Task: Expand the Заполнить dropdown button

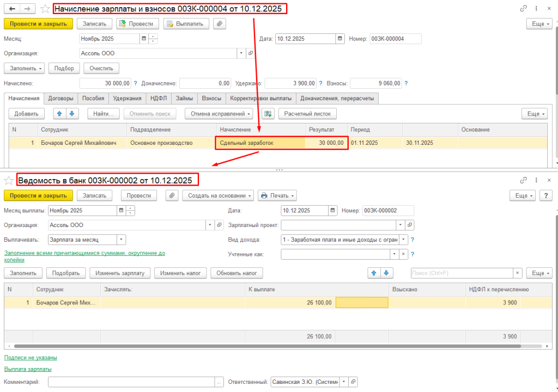Action: coord(25,68)
